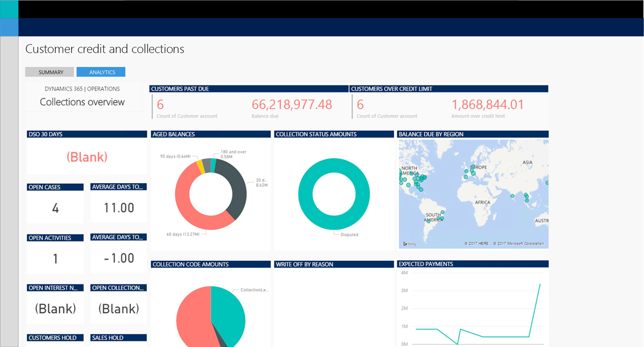Open the Open Activities tile showing 1
Screen dimensions: 644x347
(x=55, y=258)
